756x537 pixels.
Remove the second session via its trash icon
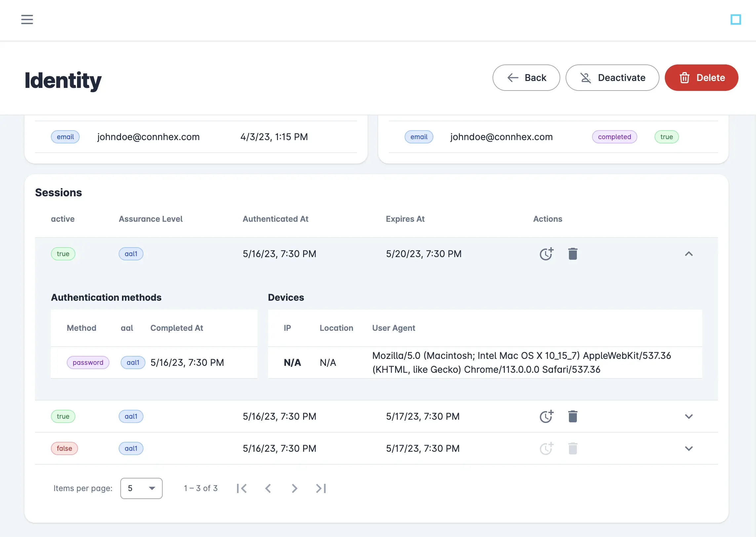573,416
